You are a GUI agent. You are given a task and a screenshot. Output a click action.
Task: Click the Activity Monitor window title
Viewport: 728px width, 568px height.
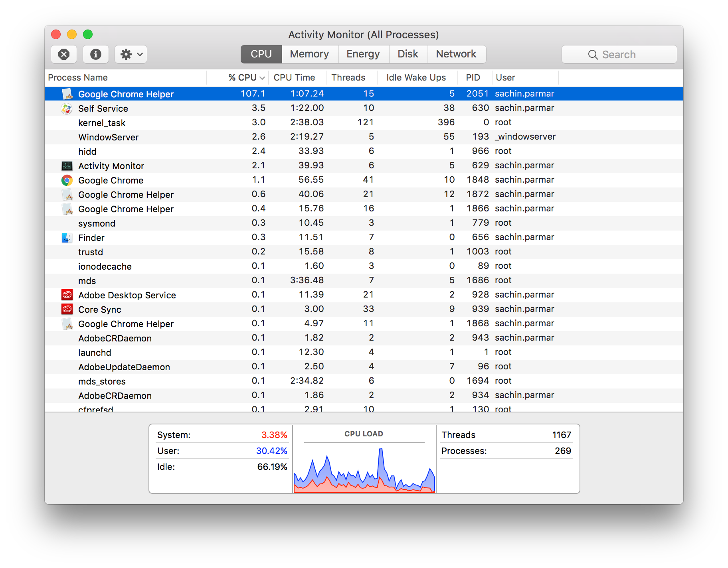[364, 35]
